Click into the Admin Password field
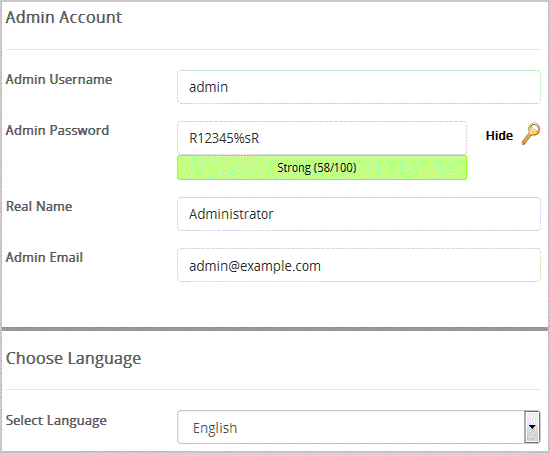 (322, 138)
